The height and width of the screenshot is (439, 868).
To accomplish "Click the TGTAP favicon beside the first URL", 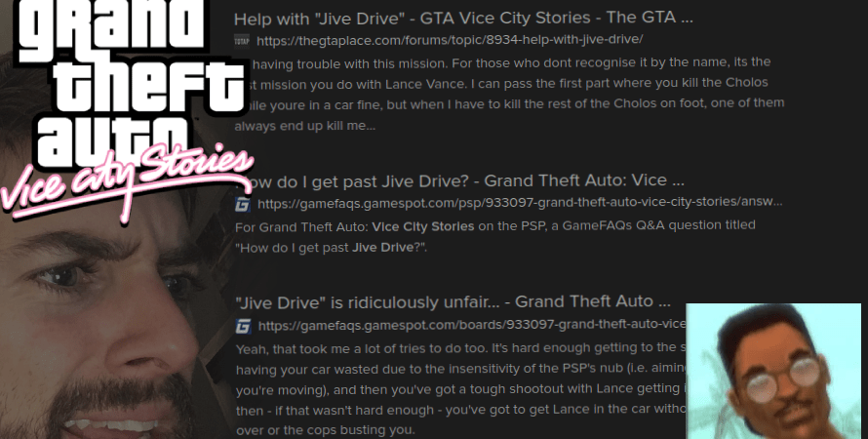I will [242, 41].
